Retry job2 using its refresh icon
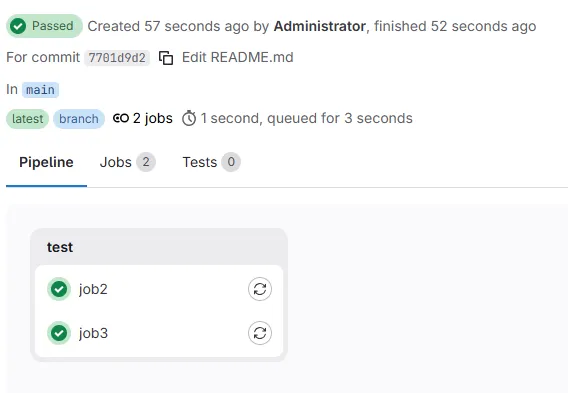 click(260, 289)
